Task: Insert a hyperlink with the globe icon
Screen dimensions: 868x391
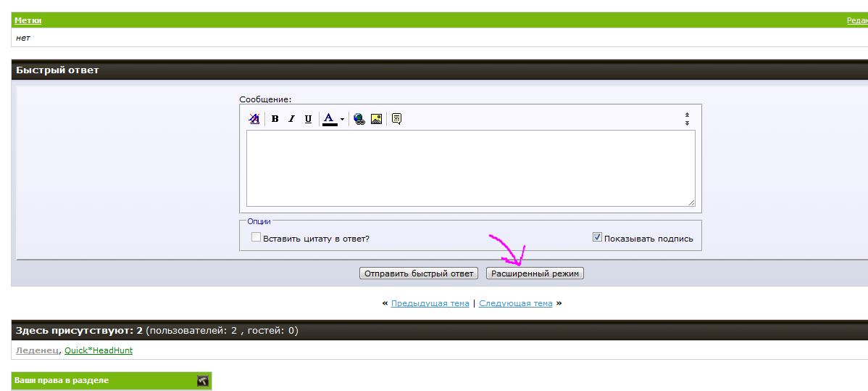Action: (x=359, y=119)
